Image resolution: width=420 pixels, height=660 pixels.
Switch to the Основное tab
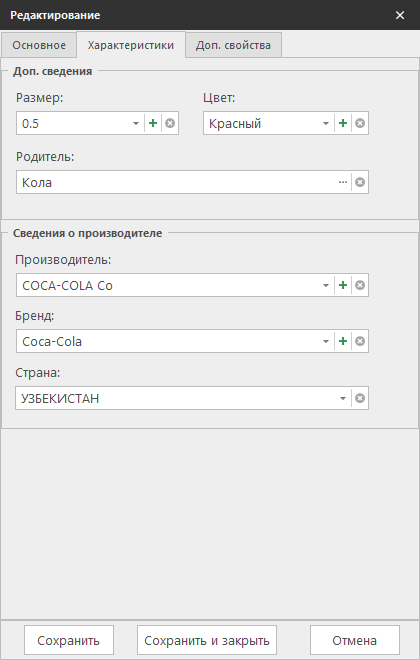click(x=39, y=45)
